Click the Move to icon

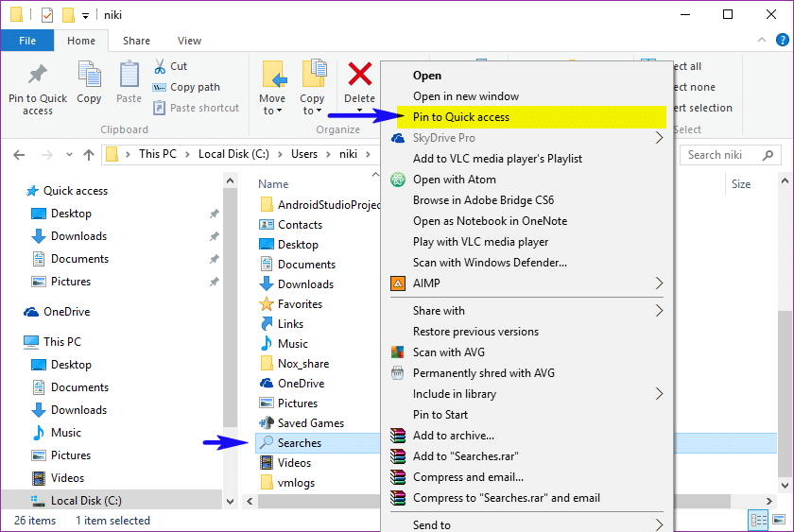[x=274, y=74]
